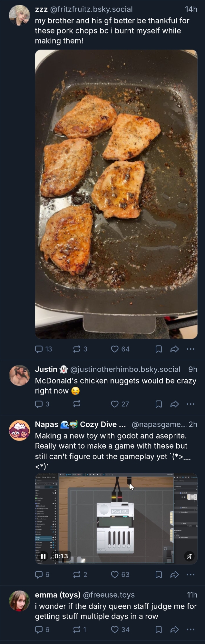Open Justin's profile name link
The height and width of the screenshot is (644, 205).
coord(46,369)
